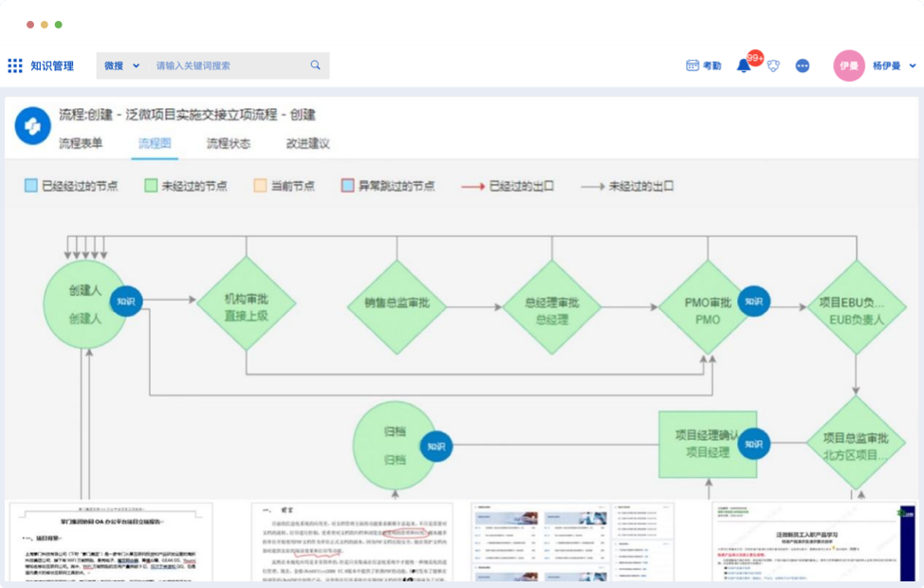Click the search magnifier icon
The height and width of the screenshot is (588, 924).
[x=315, y=65]
